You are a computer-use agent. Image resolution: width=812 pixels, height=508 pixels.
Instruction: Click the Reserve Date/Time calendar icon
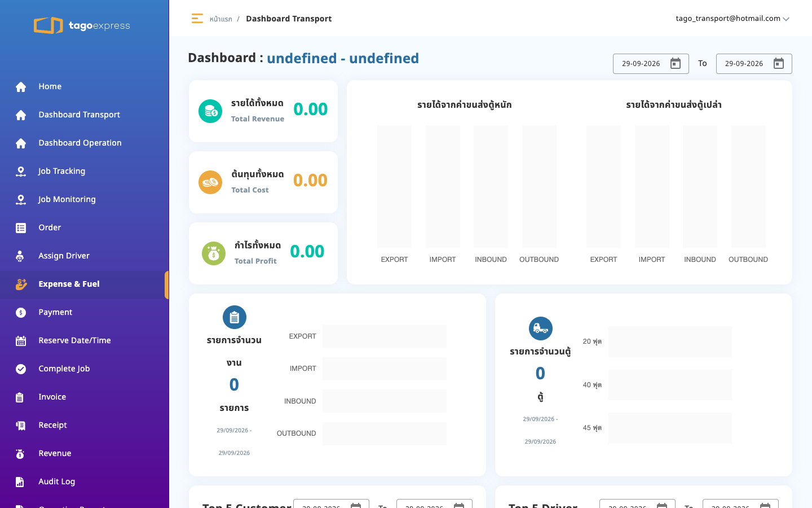click(x=21, y=340)
